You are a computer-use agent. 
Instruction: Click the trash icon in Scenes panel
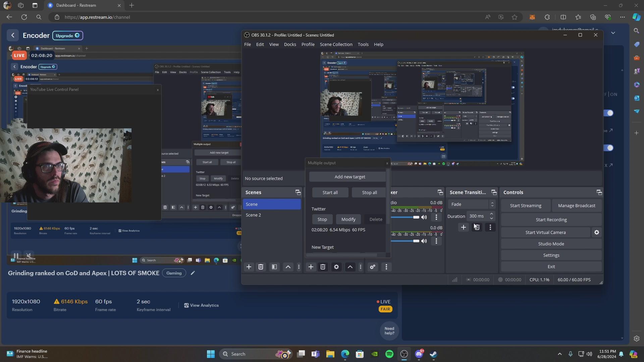tap(261, 267)
